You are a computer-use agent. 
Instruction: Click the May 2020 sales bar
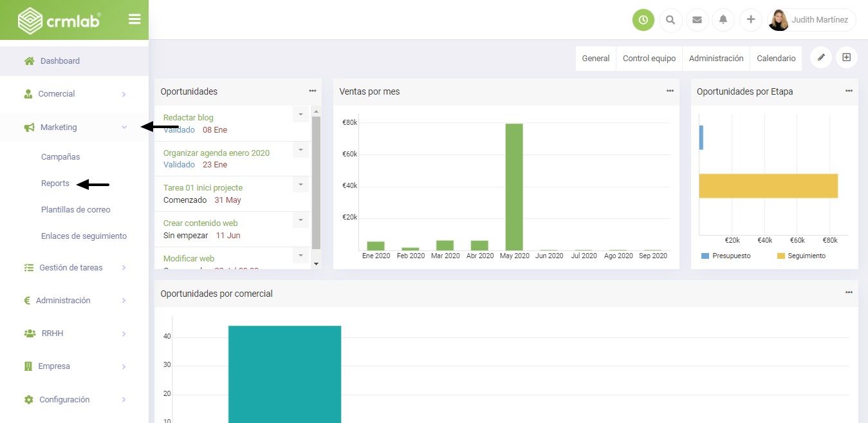514,187
